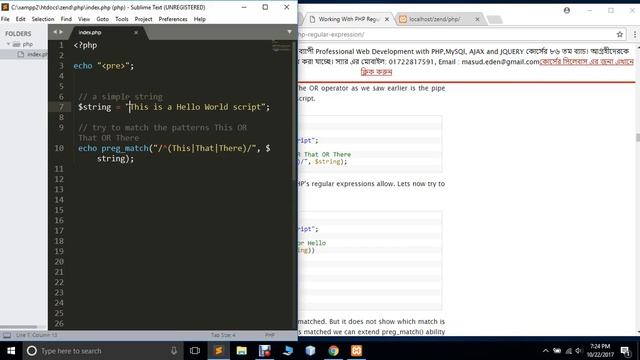Toggle side bar icon in status bar
This screenshot has height=360, width=640.
[x=7, y=335]
